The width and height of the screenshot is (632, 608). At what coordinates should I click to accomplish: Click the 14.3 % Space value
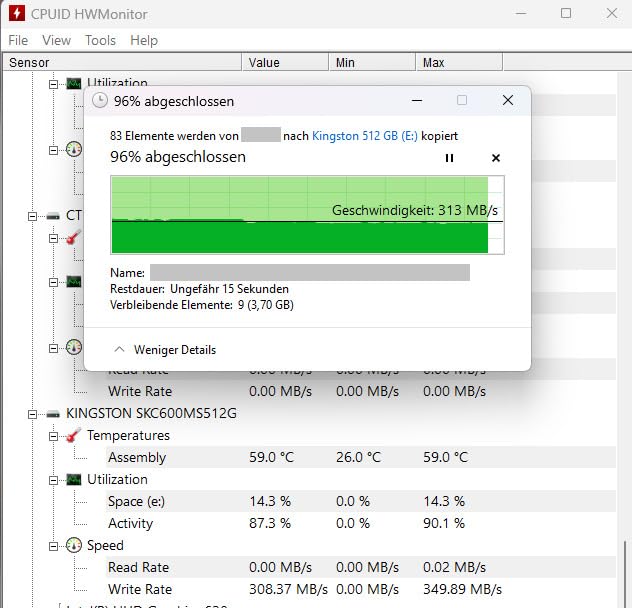270,501
